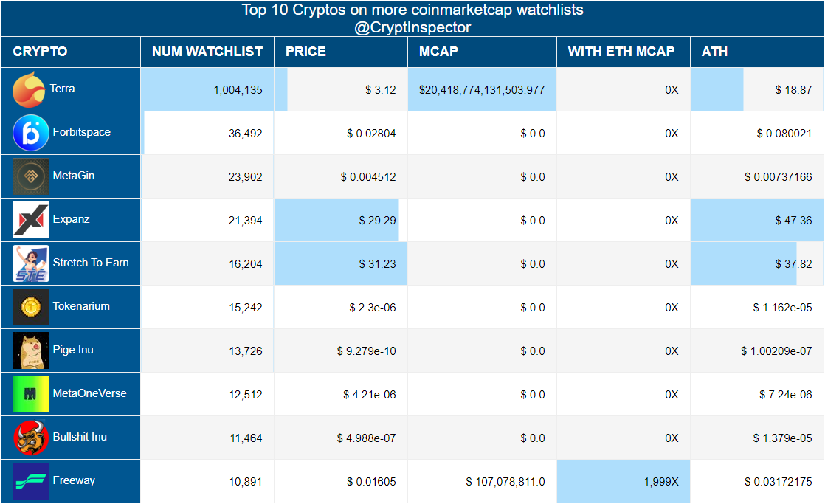Click Bullshit Inu watchlist count 11,464
Viewport: 825px width, 504px height.
click(246, 438)
